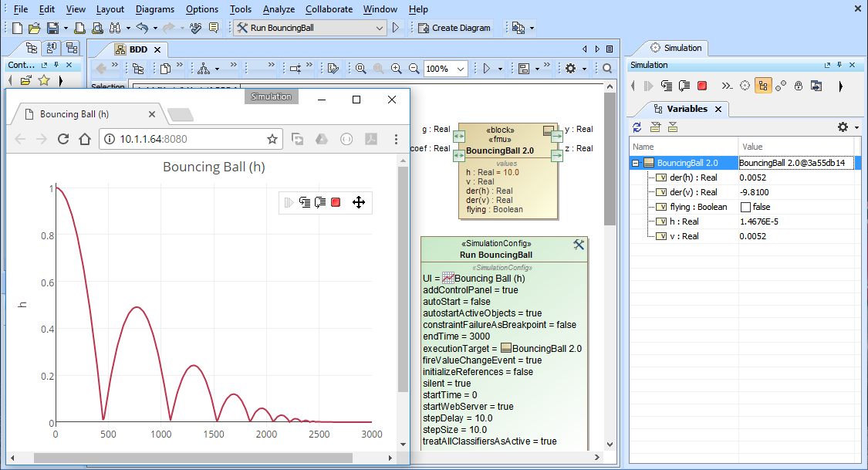Click the quick layout tree icon in diagram toolbar

(x=204, y=69)
